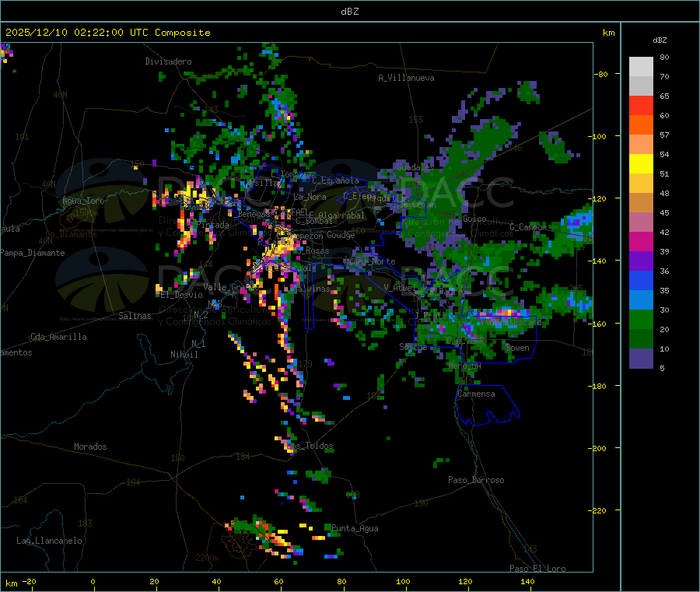Click the red 60–65 dBZ legend swatch

click(x=641, y=105)
